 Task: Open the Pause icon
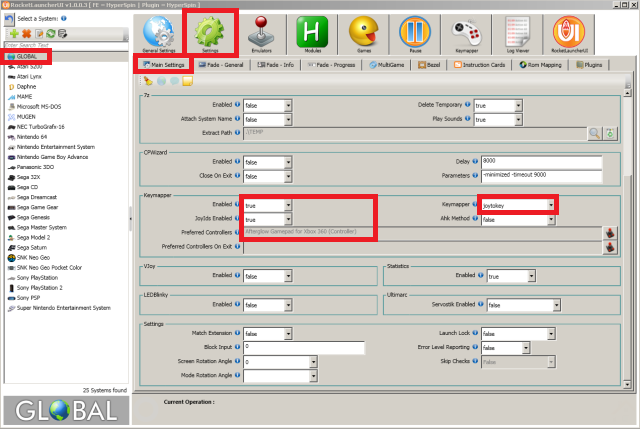click(415, 32)
